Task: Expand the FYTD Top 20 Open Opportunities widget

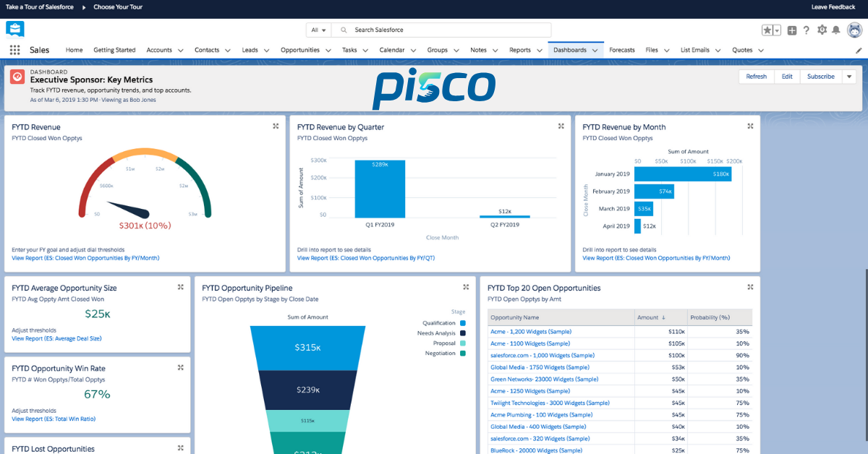Action: (x=751, y=287)
